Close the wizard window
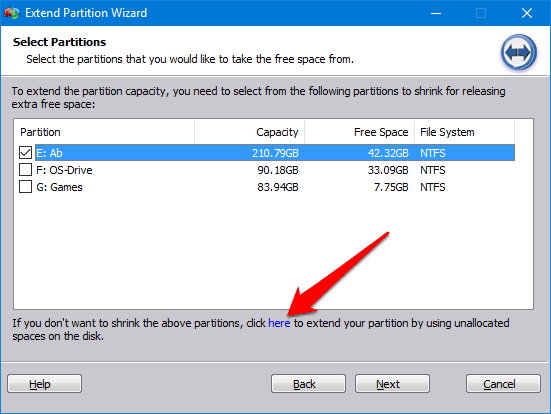 (x=526, y=13)
